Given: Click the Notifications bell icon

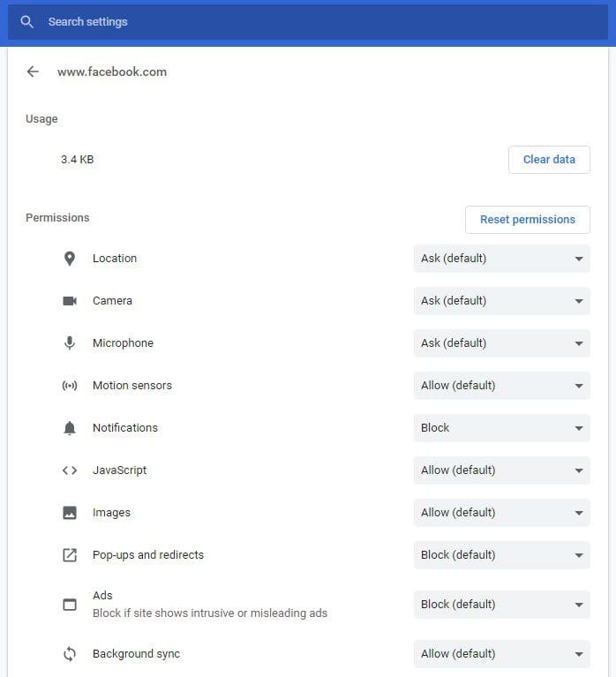Looking at the screenshot, I should click(70, 428).
